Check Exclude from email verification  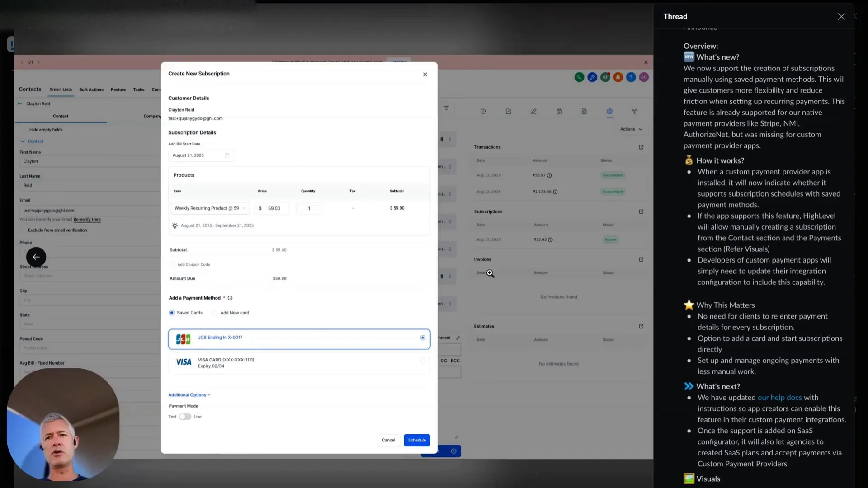pyautogui.click(x=23, y=230)
